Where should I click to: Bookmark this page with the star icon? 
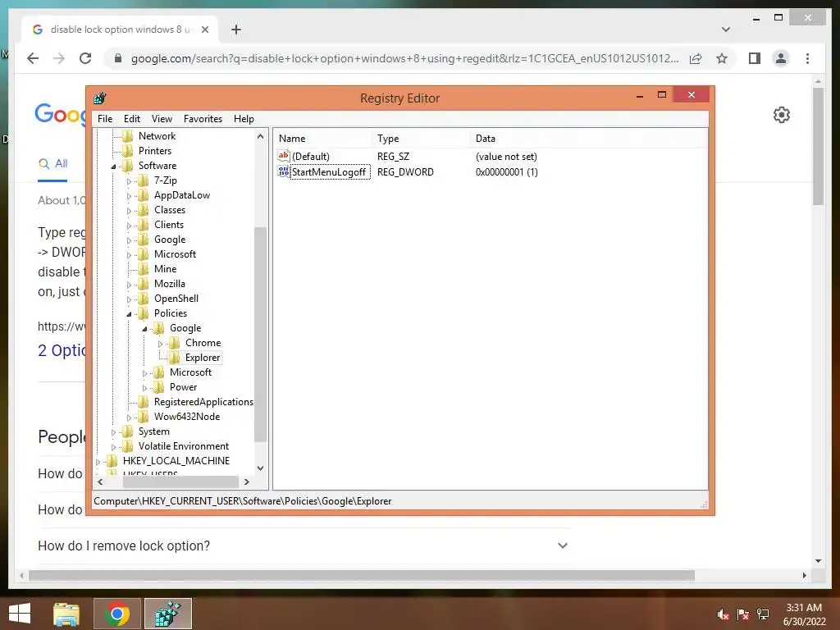pyautogui.click(x=722, y=58)
